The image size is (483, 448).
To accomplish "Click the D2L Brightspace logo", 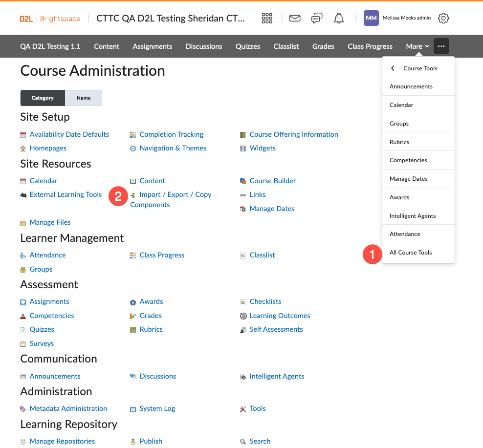I will [50, 19].
